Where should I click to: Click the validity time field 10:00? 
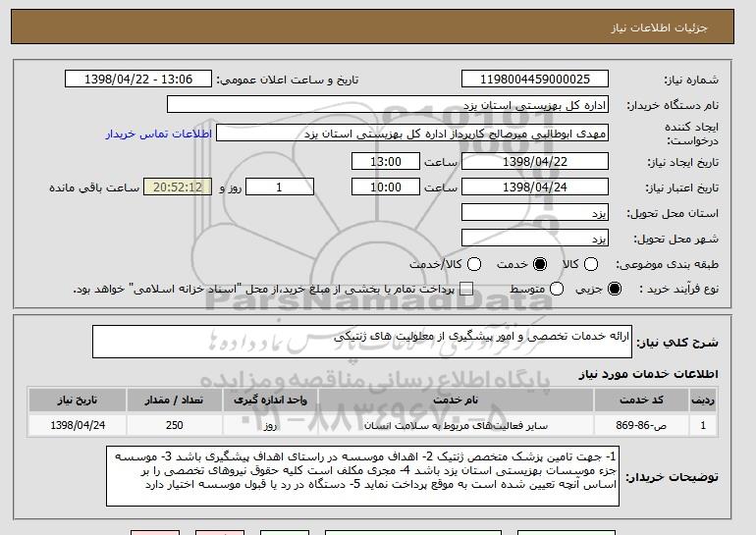[386, 187]
